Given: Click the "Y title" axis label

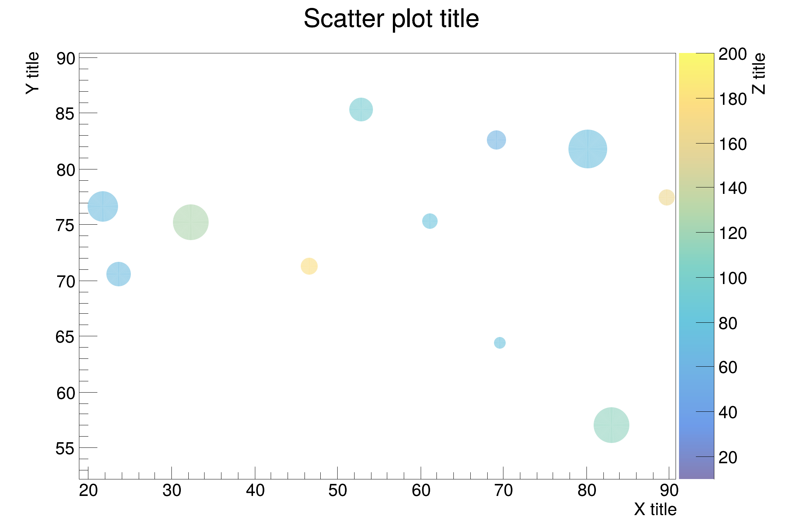Looking at the screenshot, I should tap(33, 73).
